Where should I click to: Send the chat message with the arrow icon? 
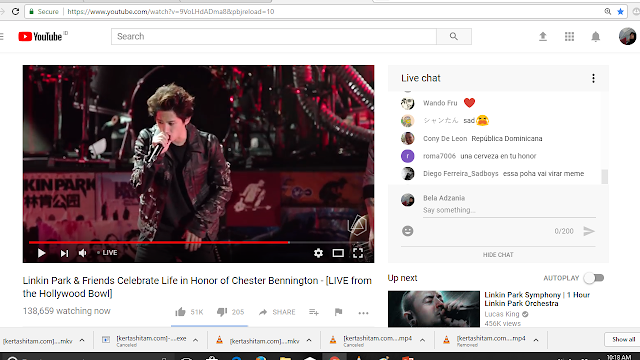589,231
